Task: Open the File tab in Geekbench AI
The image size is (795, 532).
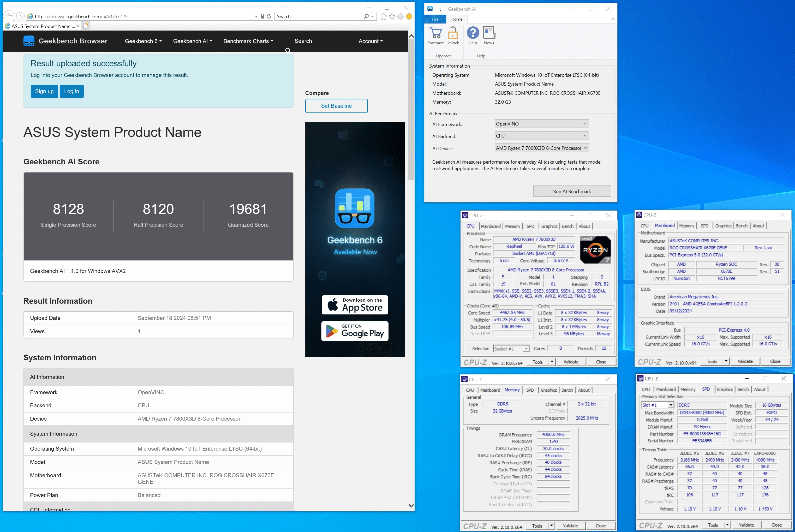Action: (x=435, y=19)
